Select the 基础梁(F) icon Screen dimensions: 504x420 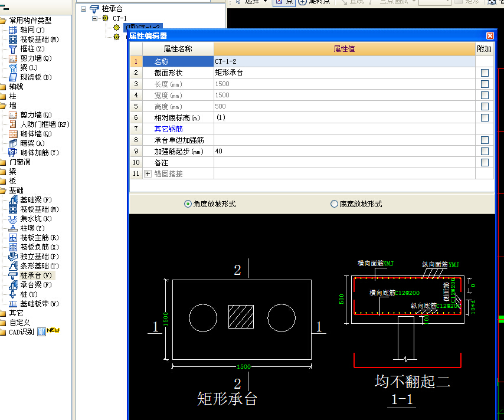pos(13,200)
